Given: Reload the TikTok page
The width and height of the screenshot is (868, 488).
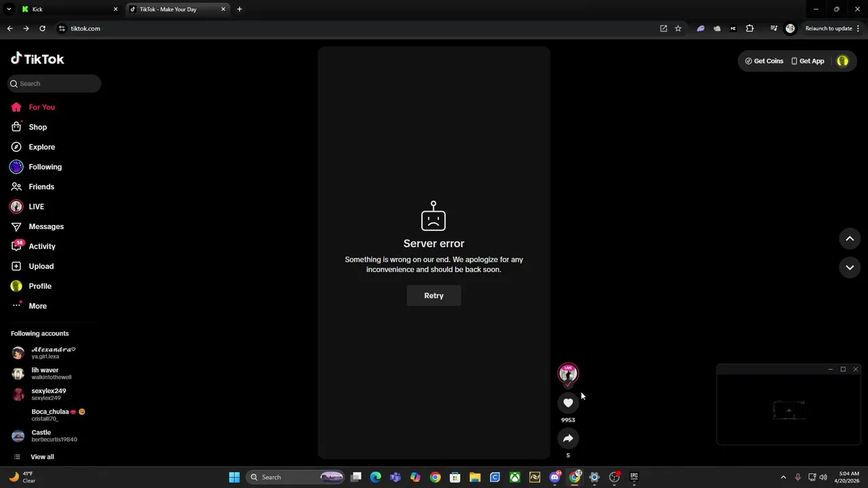Looking at the screenshot, I should tap(42, 28).
